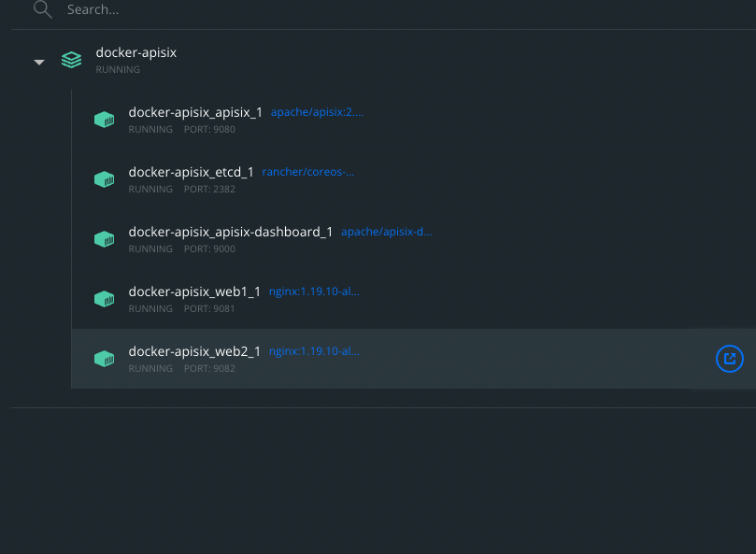Click the PORT: 9000 label

coord(209,249)
